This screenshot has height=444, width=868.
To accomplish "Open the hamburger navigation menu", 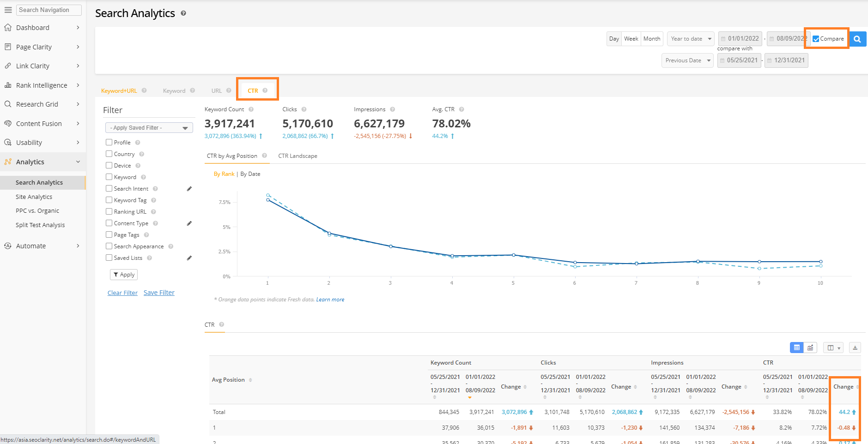I will tap(8, 10).
